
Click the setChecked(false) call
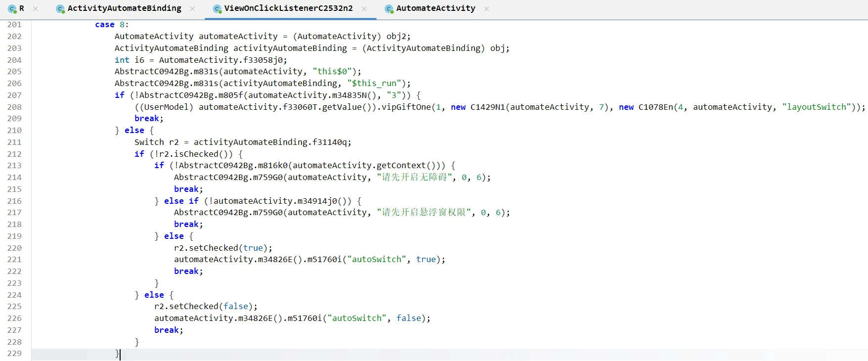(211, 307)
